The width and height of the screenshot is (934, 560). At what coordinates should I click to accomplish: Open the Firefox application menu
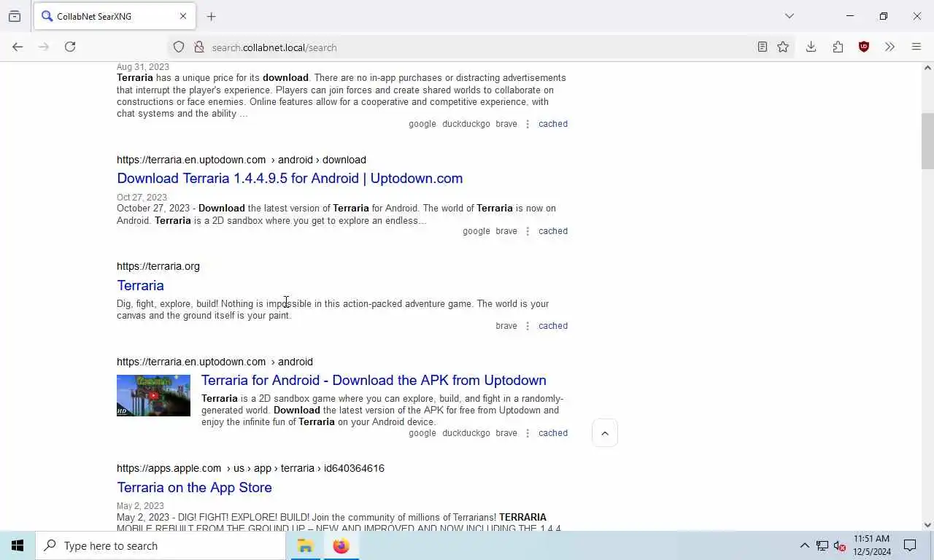(916, 47)
